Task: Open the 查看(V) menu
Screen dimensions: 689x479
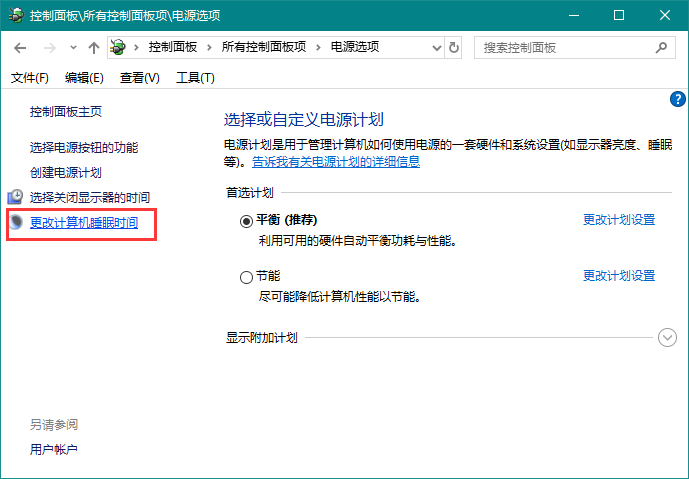Action: 140,78
